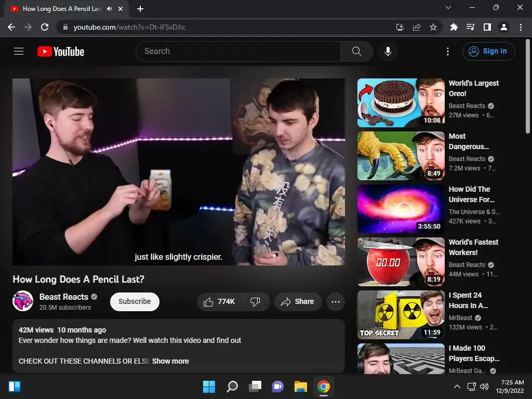Open the How Did The Universe For... video title
Image resolution: width=532 pixels, height=399 pixels.
472,194
